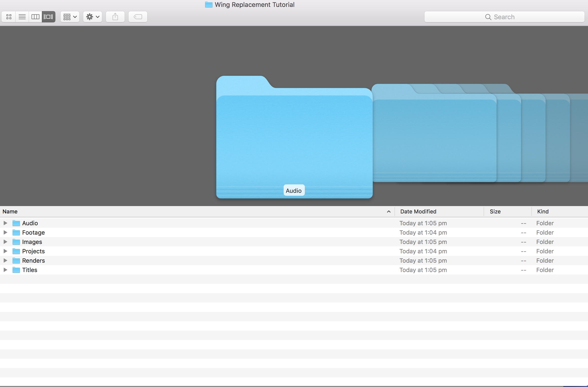Click the Edit Tags icon
Screen dimensions: 588x387
pos(138,17)
